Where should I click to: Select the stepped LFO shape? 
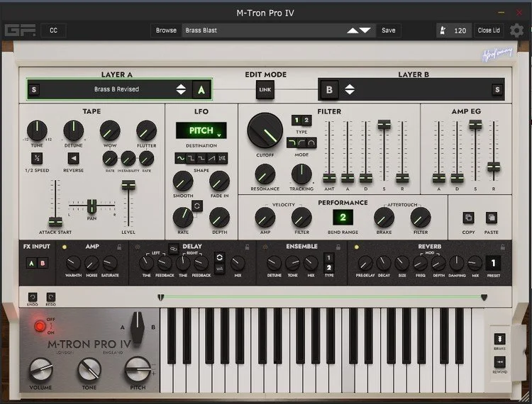(x=201, y=158)
